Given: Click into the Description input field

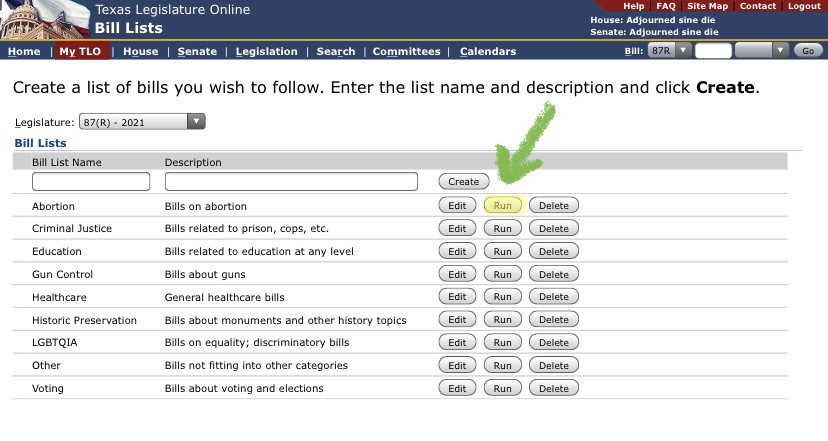Looking at the screenshot, I should [x=291, y=182].
